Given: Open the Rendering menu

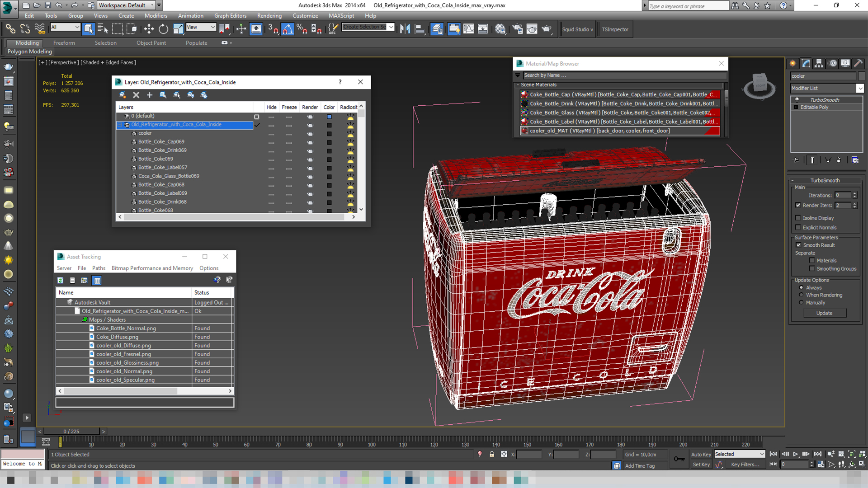Looking at the screenshot, I should [269, 15].
